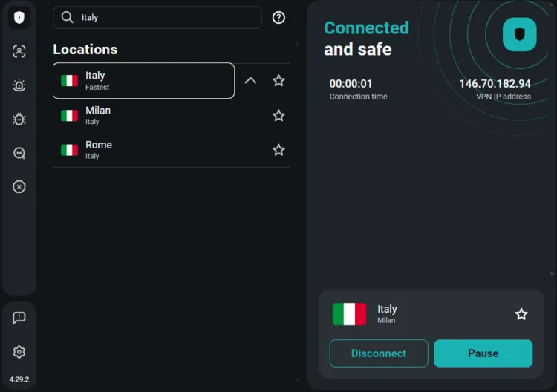Click the Connected and safe status text
Image resolution: width=557 pixels, height=392 pixels.
[x=366, y=39]
